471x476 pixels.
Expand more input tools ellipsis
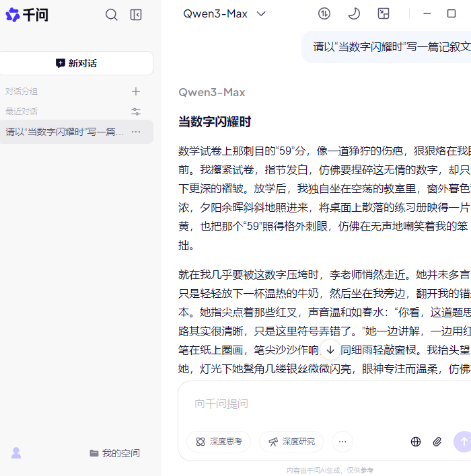click(342, 442)
